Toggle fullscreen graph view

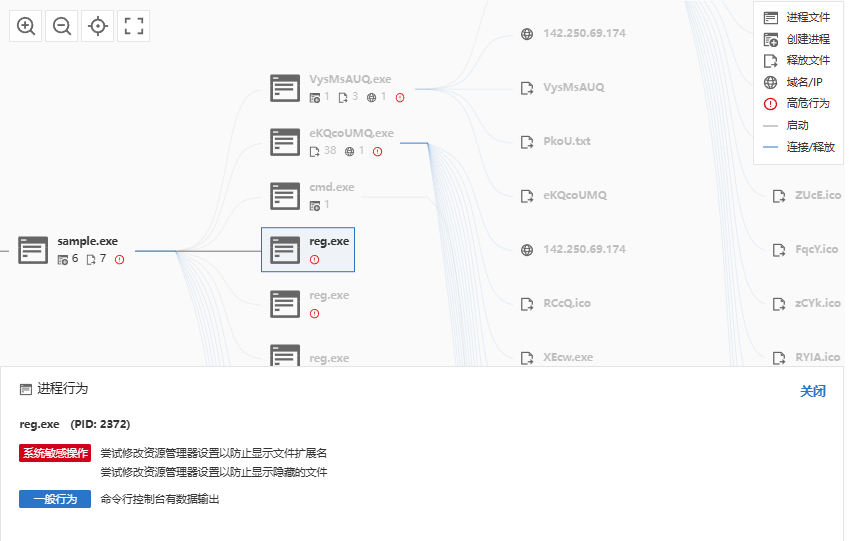click(134, 26)
